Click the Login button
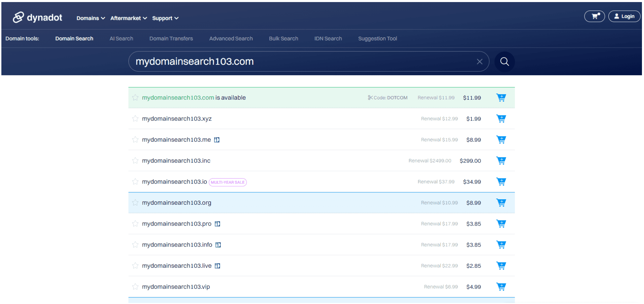 click(x=624, y=16)
